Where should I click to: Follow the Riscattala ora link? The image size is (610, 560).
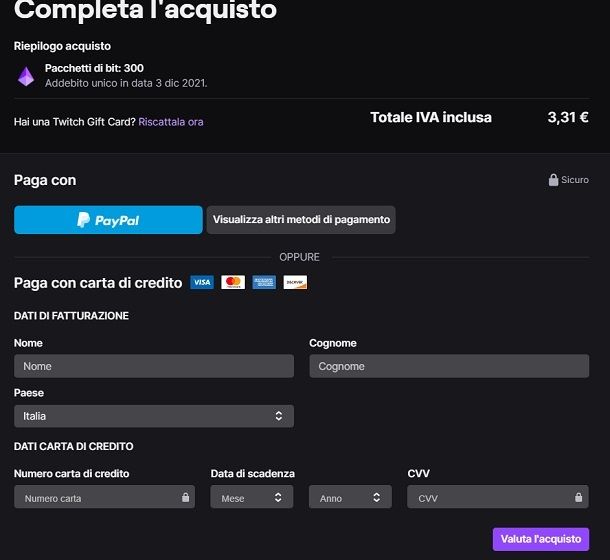(x=171, y=122)
